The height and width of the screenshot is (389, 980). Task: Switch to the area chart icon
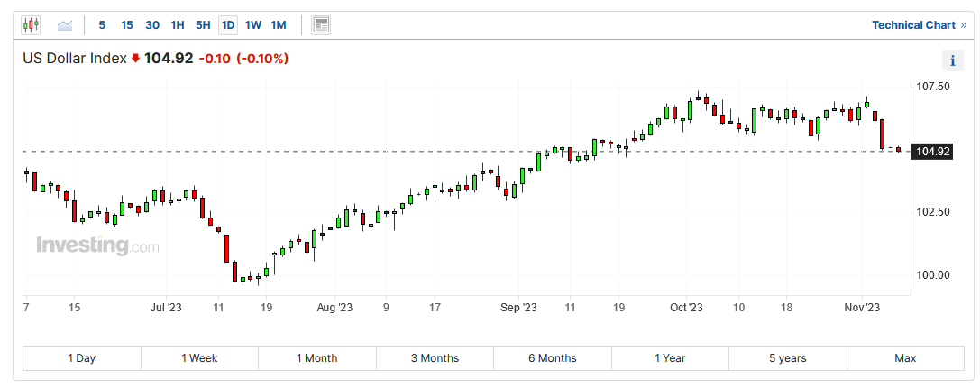click(x=66, y=24)
